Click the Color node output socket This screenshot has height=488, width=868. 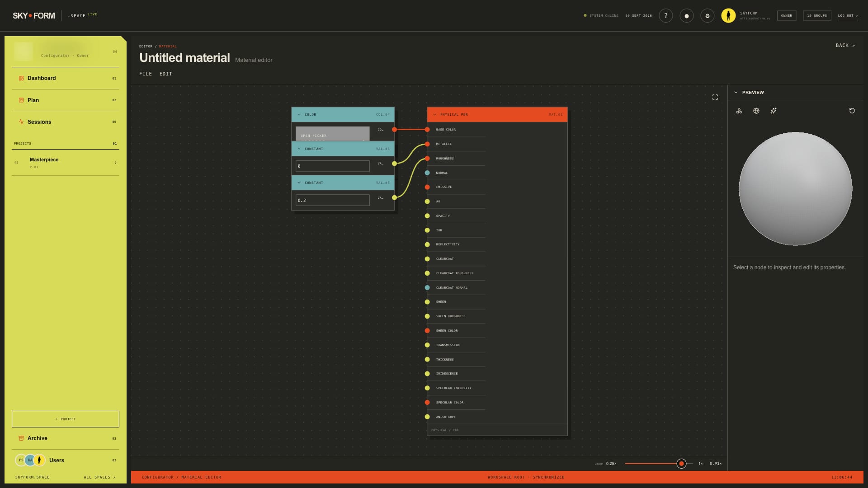(394, 130)
